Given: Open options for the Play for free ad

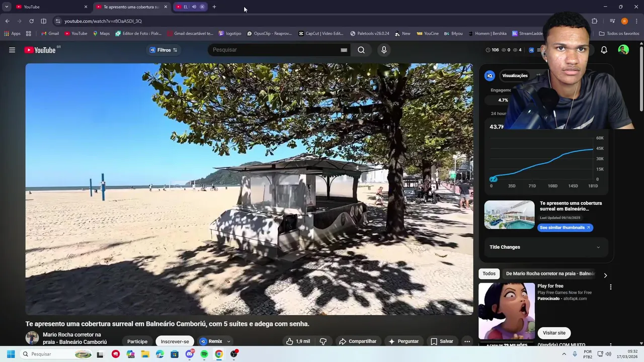Looking at the screenshot, I should [x=611, y=287].
